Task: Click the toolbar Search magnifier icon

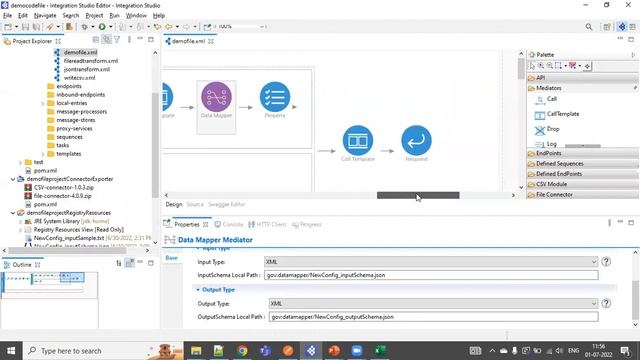Action: (589, 27)
